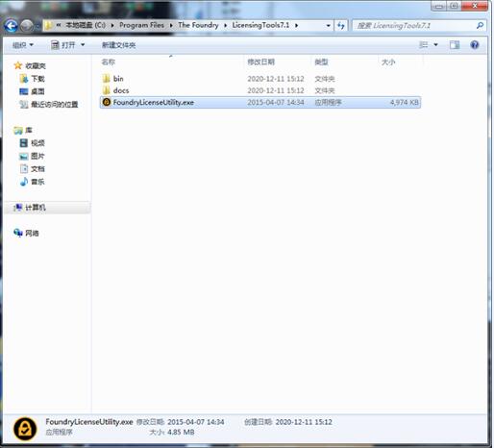Sort by the 修改日期 column header
Screen dimensions: 494x448
pos(260,62)
